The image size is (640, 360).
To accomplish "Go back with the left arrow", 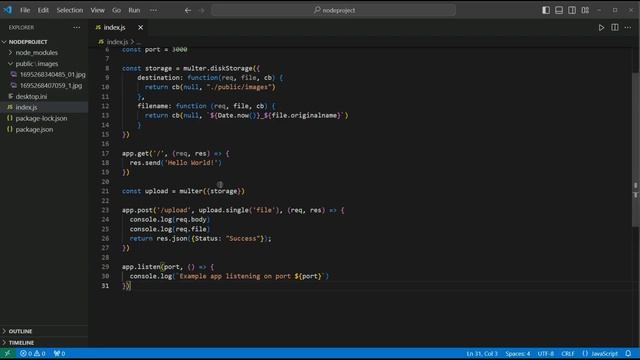I will point(188,11).
